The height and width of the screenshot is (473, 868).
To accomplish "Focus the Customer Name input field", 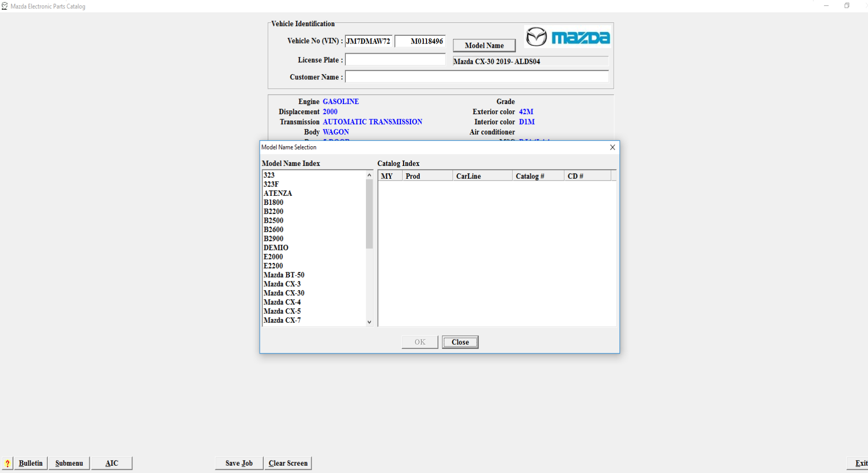I will point(476,77).
